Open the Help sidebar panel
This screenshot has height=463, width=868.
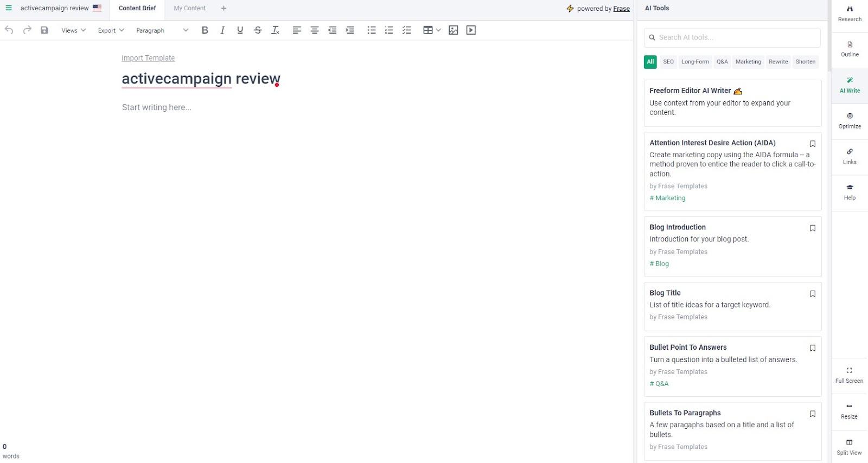(x=850, y=192)
